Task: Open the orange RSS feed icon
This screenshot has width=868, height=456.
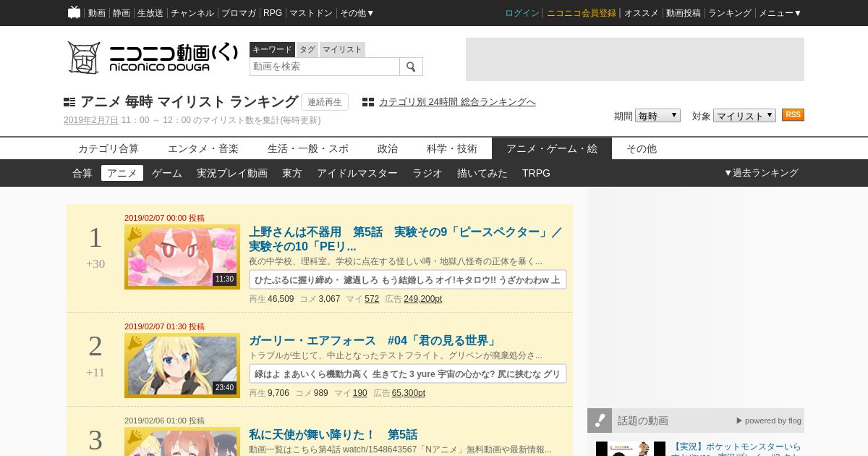Action: click(793, 115)
